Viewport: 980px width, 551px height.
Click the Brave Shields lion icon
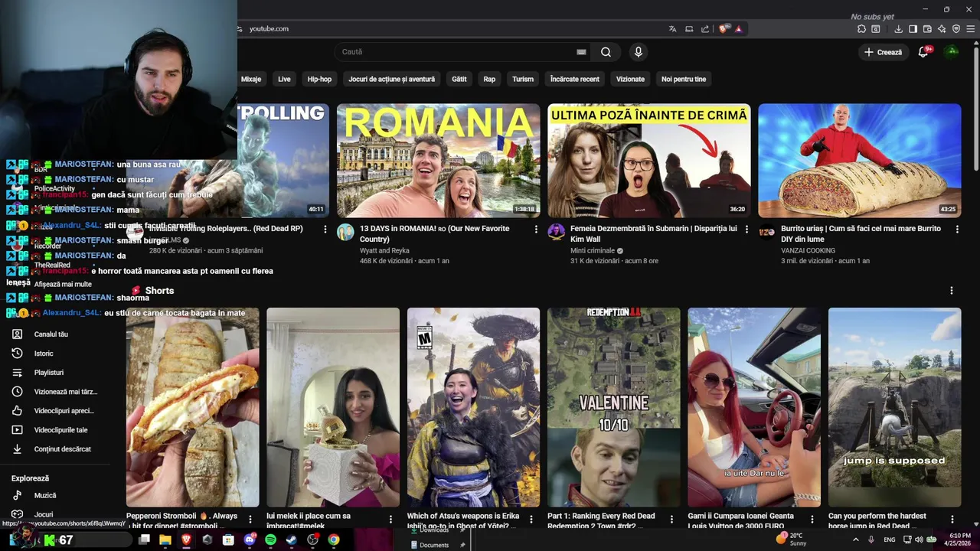click(724, 29)
